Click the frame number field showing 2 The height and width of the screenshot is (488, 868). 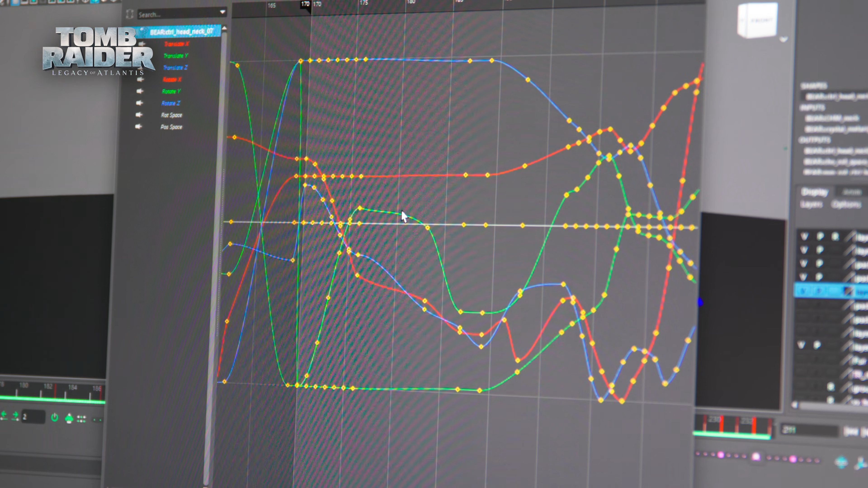point(33,417)
